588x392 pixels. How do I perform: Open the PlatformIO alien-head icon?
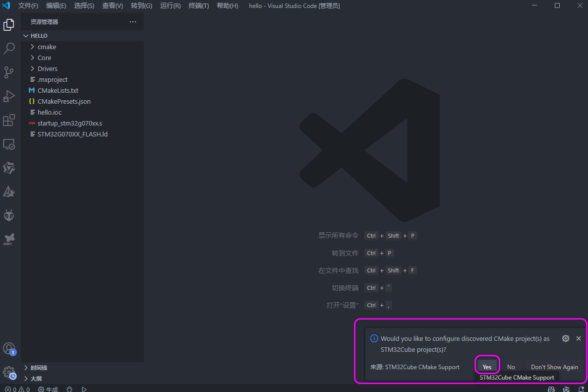coord(8,215)
